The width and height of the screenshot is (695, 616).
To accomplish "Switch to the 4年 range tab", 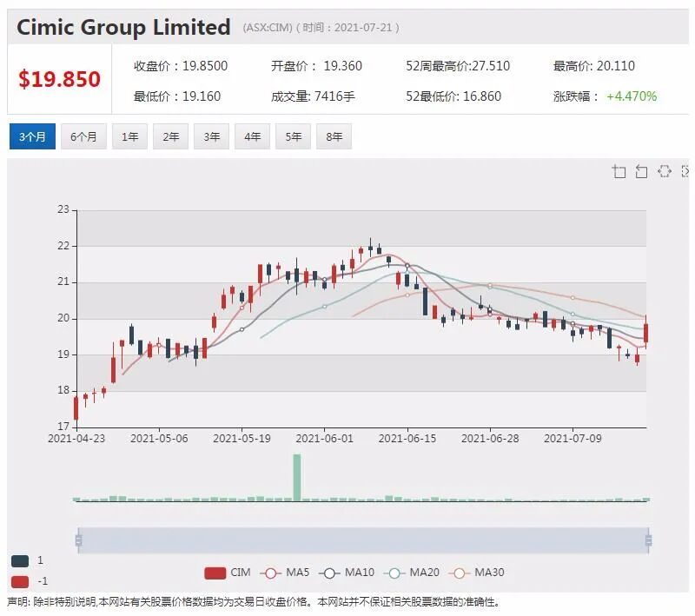I will 252,136.
